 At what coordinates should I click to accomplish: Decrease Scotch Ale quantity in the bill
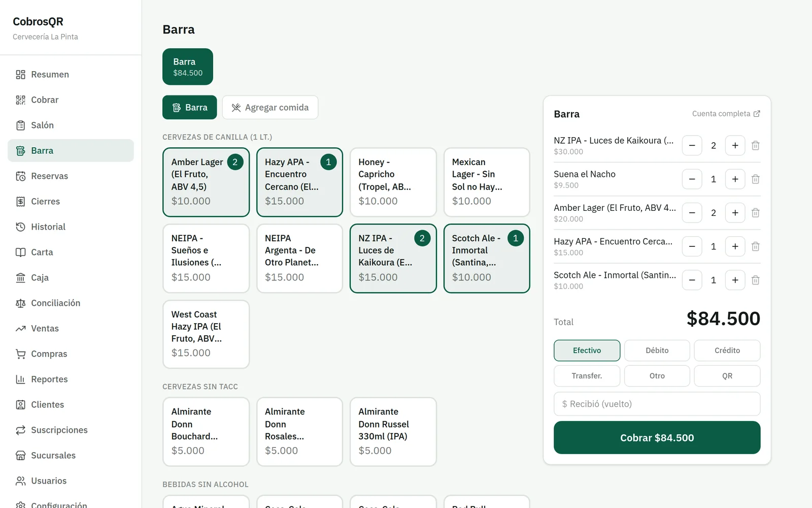pyautogui.click(x=692, y=280)
